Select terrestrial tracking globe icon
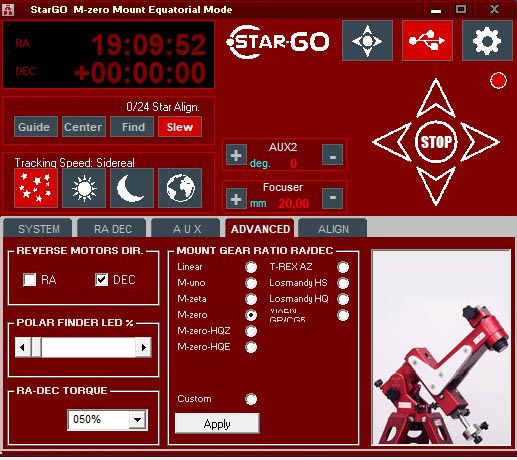Image resolution: width=517 pixels, height=460 pixels. tap(180, 188)
